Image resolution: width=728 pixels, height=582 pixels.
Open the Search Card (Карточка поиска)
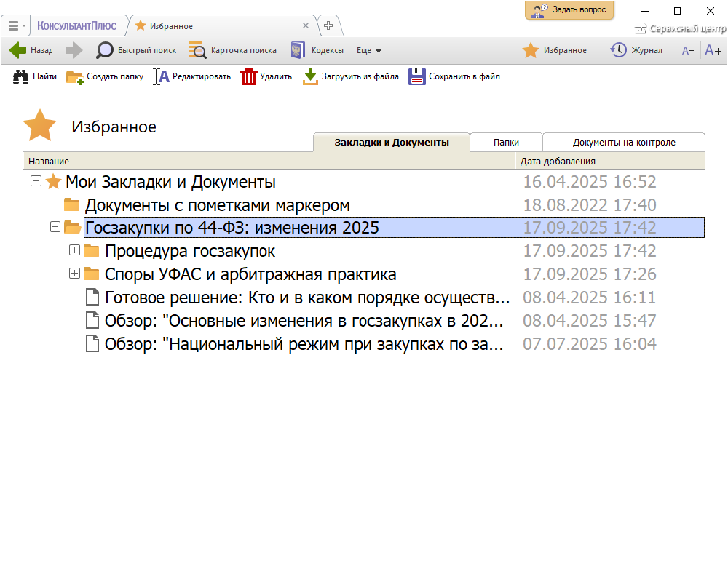(197, 50)
